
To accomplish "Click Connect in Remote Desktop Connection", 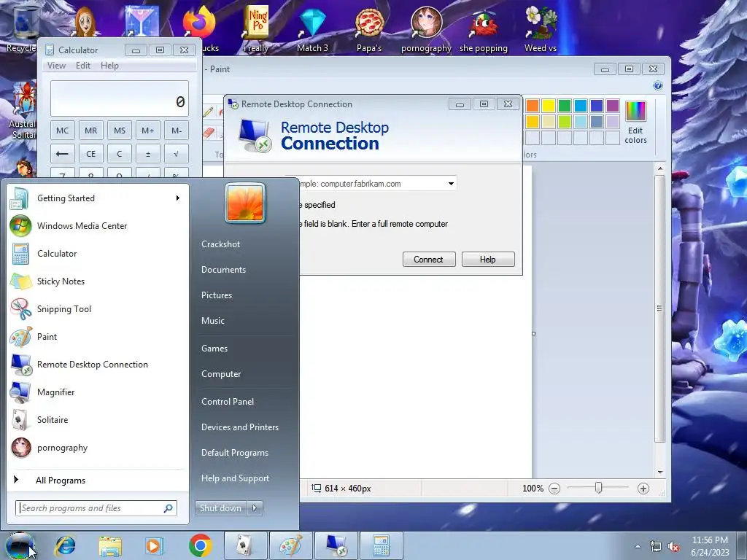I will [x=429, y=260].
